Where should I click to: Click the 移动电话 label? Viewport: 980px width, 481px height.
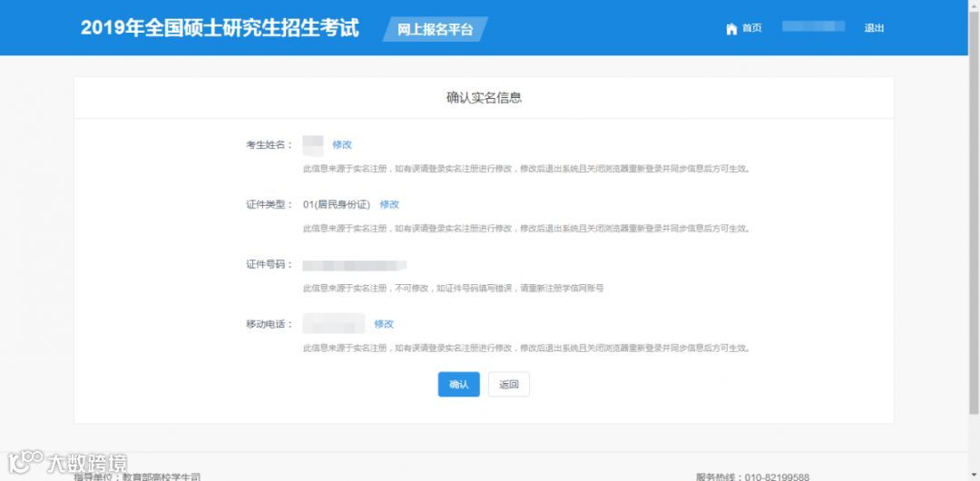pos(269,324)
